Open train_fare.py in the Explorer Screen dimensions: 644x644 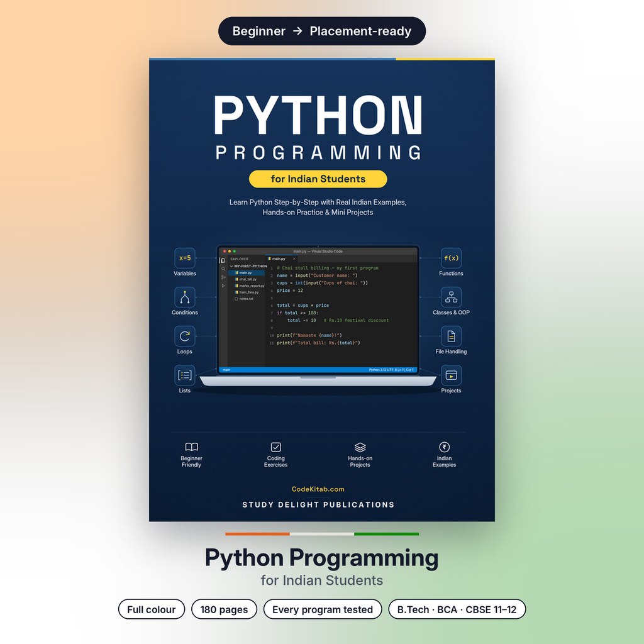[247, 292]
